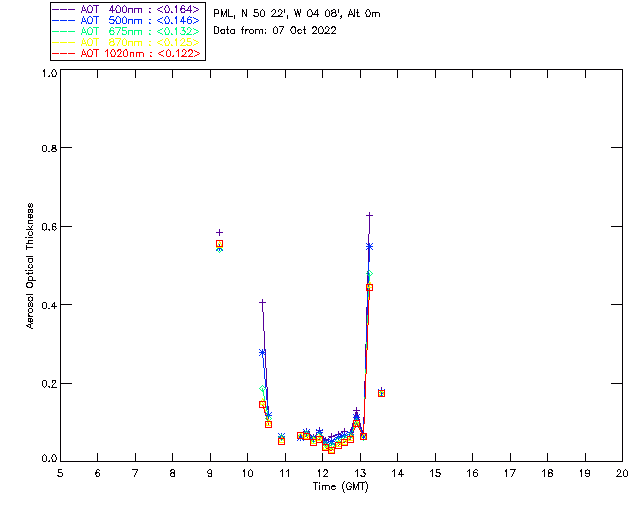Image resolution: width=640 pixels, height=512 pixels.
Task: Click the x-axis tick label '13'
Action: [360, 473]
